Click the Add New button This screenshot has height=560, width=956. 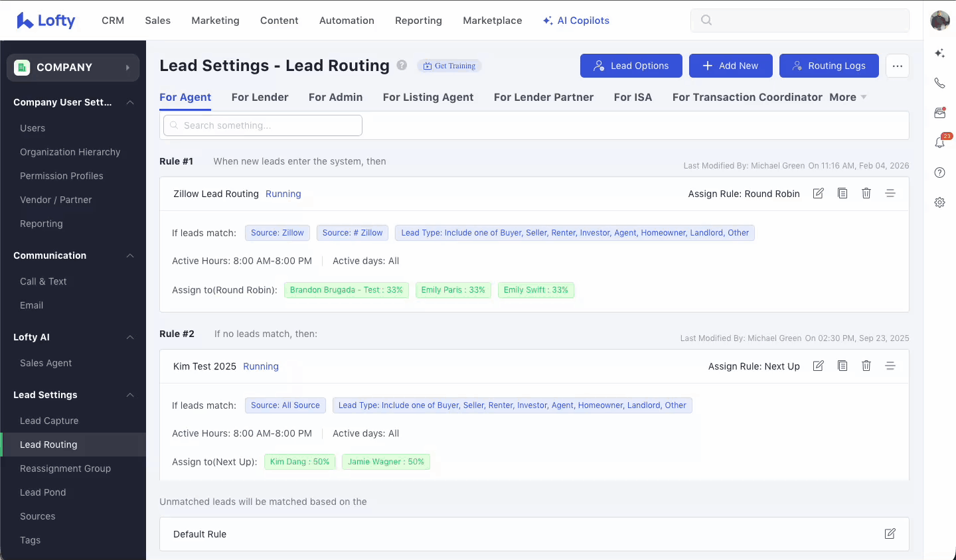(x=731, y=66)
